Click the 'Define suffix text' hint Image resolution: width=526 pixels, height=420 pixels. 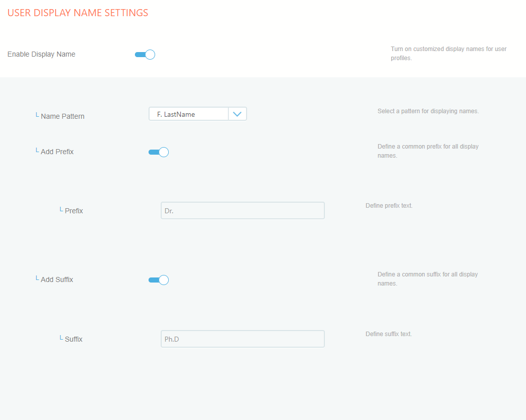pos(389,334)
